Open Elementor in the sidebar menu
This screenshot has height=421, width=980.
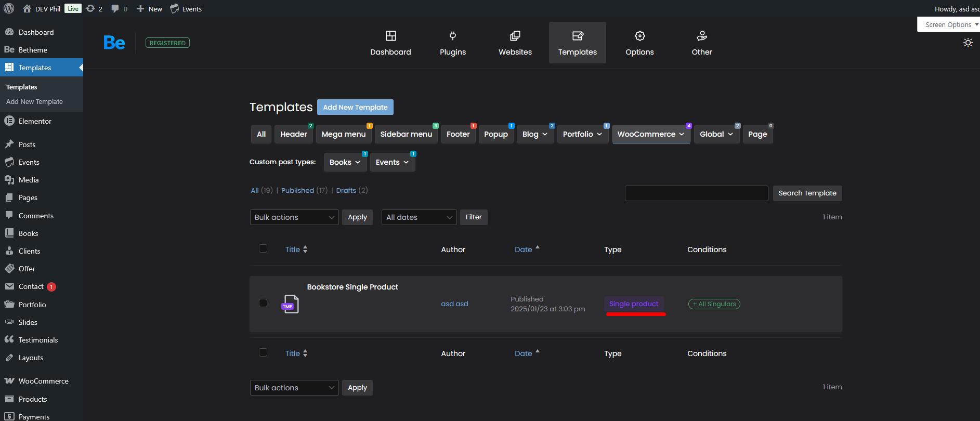pos(35,121)
